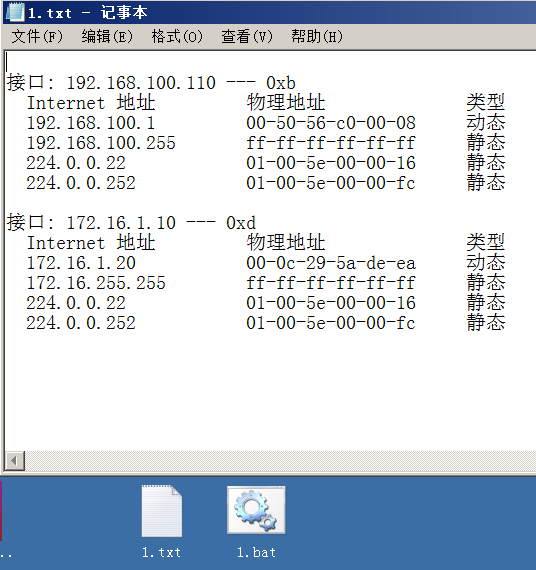
Task: Click 动态 type in the 192.168.100.1 row
Action: coord(486,123)
